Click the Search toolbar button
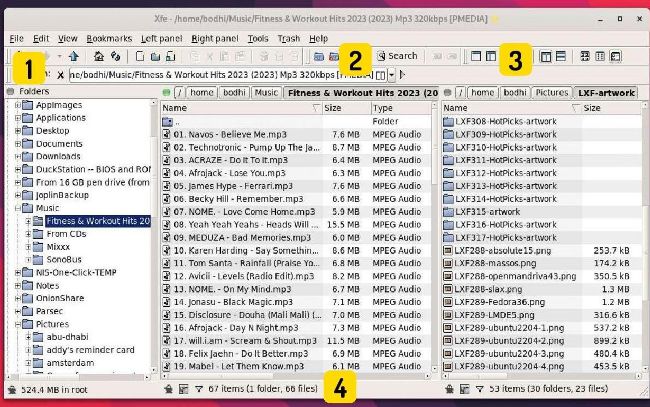This screenshot has height=407, width=650. 396,57
